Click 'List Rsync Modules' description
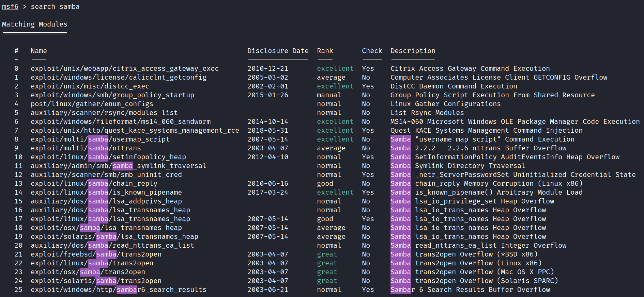 [427, 113]
